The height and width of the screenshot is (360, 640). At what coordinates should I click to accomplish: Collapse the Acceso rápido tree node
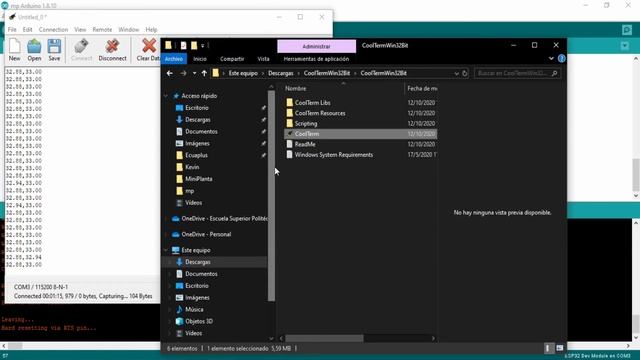[x=166, y=96]
